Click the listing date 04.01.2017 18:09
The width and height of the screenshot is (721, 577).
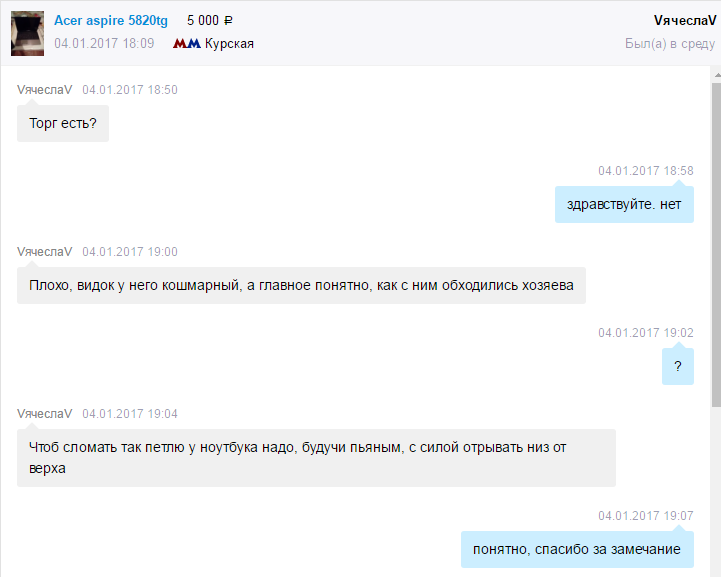(x=104, y=44)
